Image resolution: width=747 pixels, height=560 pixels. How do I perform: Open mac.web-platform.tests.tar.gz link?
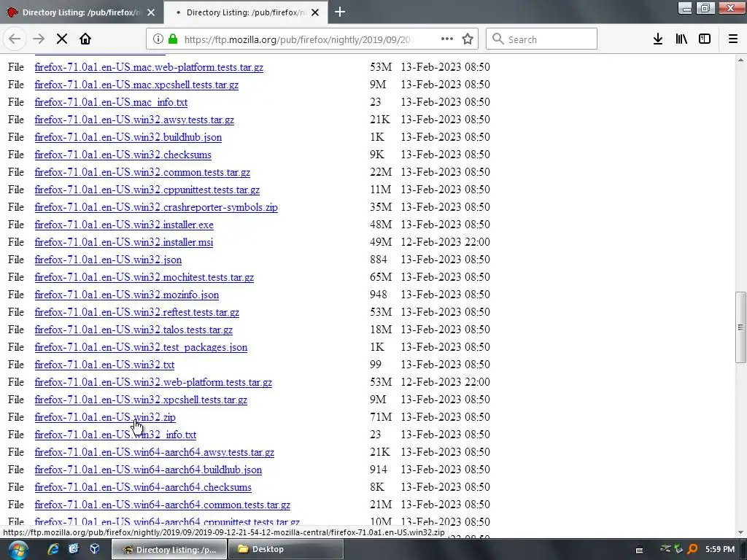(x=149, y=68)
